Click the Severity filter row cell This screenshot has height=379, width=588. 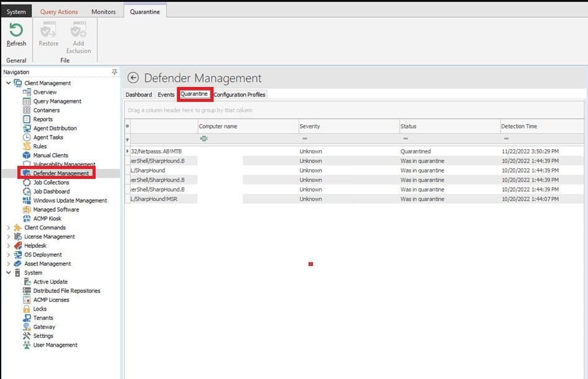click(349, 139)
